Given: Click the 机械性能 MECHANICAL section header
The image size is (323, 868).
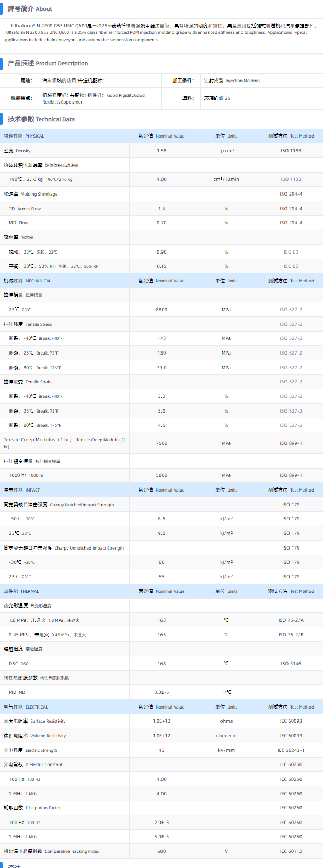Looking at the screenshot, I should coord(27,281).
